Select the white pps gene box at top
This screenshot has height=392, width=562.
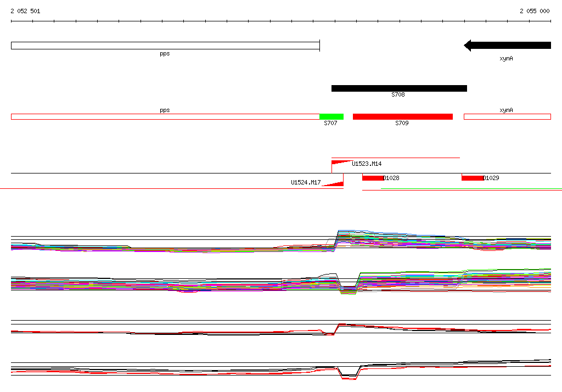tap(165, 46)
